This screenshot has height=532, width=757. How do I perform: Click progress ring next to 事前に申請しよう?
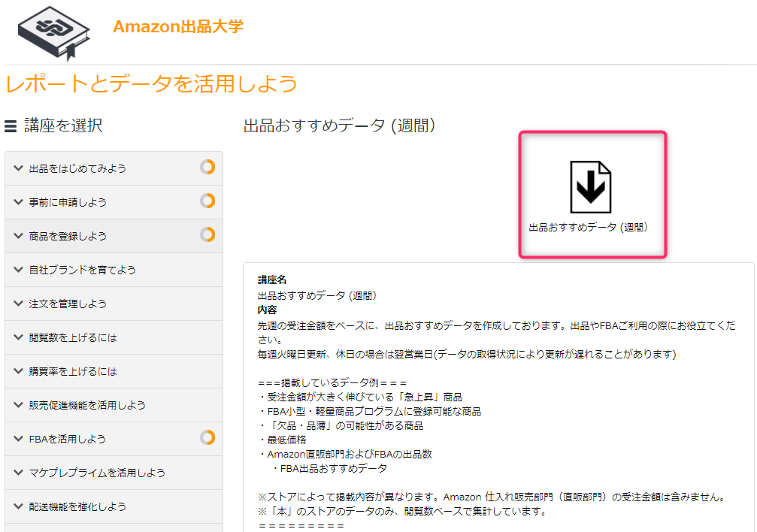(x=207, y=201)
